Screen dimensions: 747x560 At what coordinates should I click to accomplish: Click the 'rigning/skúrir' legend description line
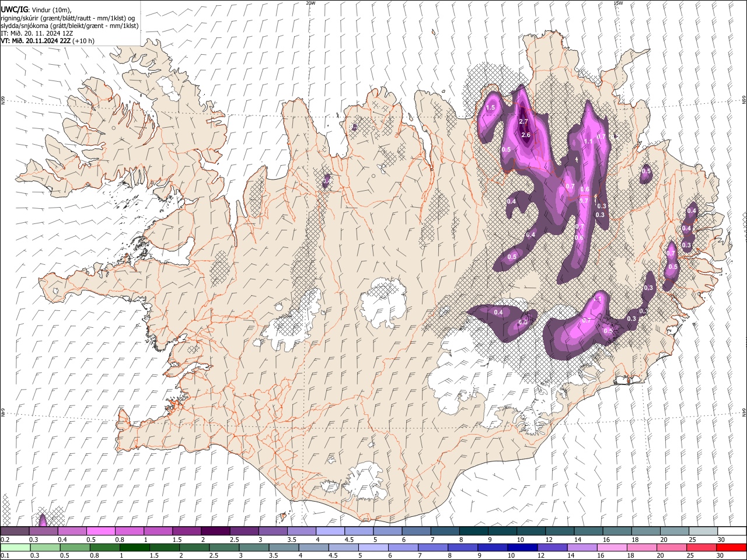pyautogui.click(x=68, y=17)
